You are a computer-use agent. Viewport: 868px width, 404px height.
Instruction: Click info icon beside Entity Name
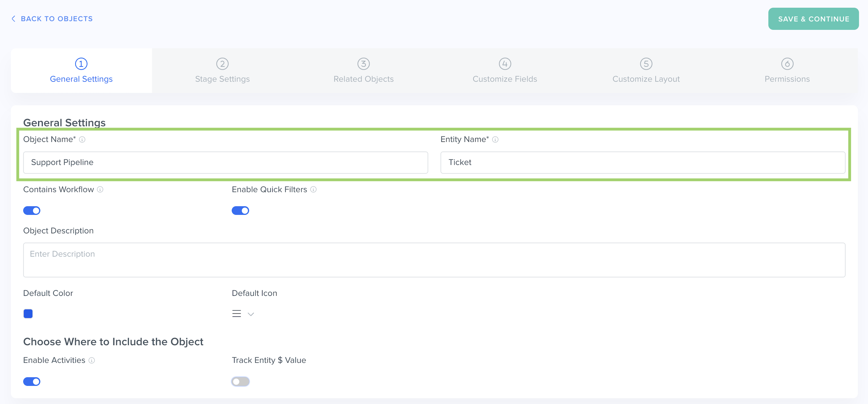click(495, 139)
